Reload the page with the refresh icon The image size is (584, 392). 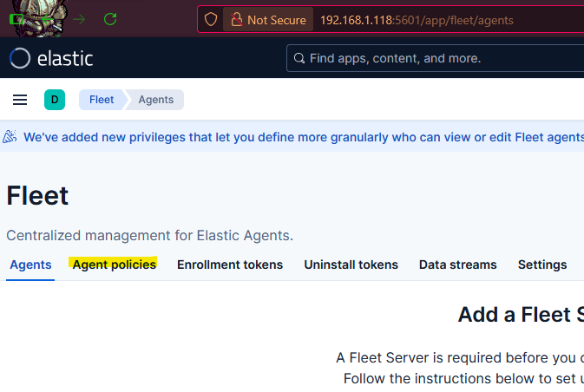click(110, 19)
